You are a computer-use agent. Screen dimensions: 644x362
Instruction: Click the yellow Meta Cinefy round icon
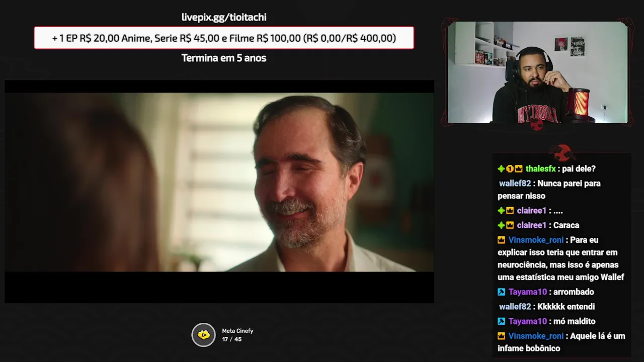click(203, 335)
